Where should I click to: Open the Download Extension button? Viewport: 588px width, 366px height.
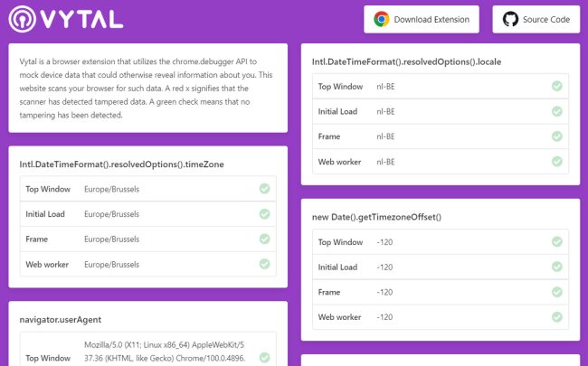[x=422, y=19]
